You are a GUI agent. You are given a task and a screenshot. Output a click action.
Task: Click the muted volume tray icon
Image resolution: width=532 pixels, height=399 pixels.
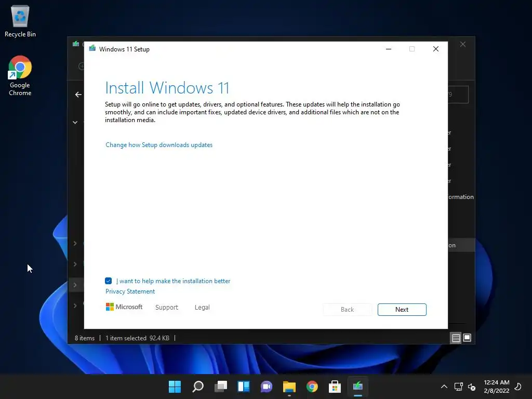[472, 387]
